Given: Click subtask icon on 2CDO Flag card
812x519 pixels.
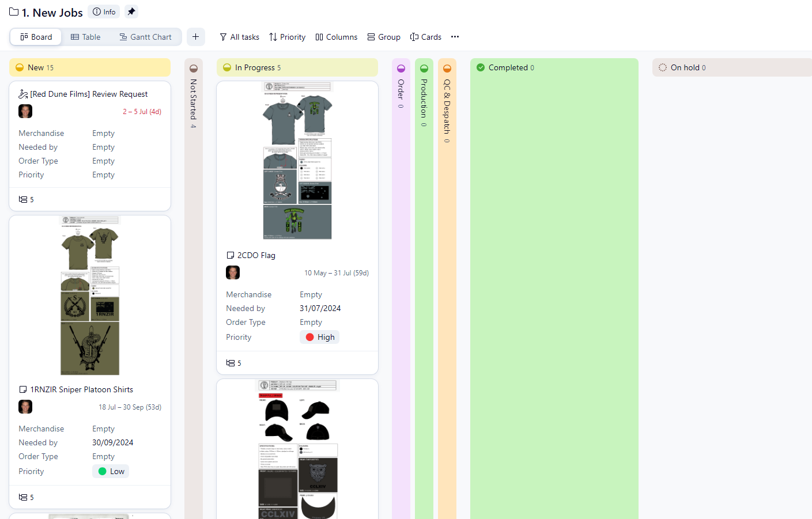Looking at the screenshot, I should (x=231, y=363).
